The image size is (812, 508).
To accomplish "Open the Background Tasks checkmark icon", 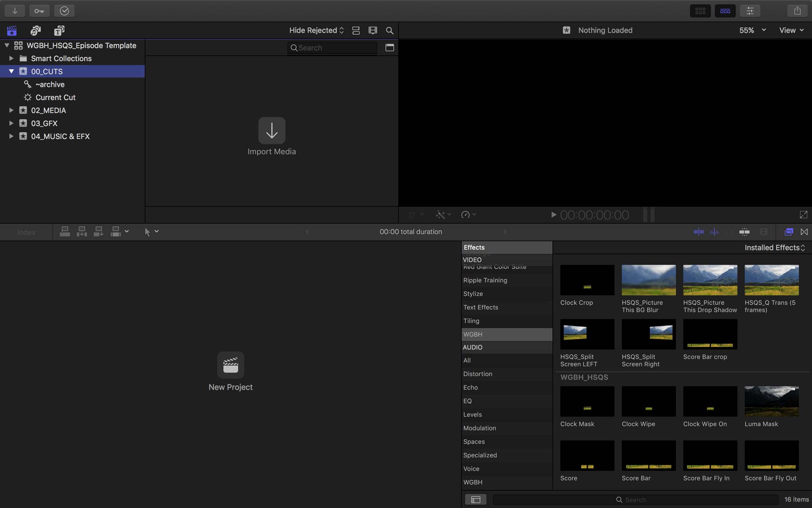I will pyautogui.click(x=65, y=11).
